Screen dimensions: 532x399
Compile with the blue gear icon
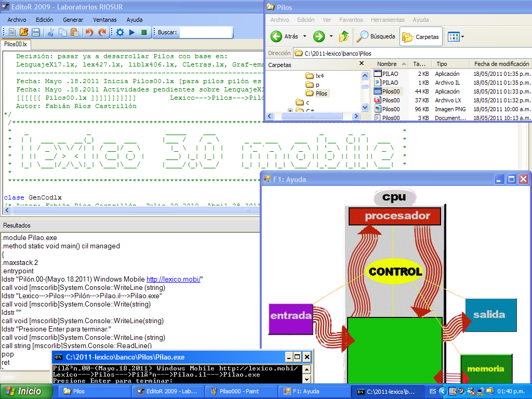point(120,32)
